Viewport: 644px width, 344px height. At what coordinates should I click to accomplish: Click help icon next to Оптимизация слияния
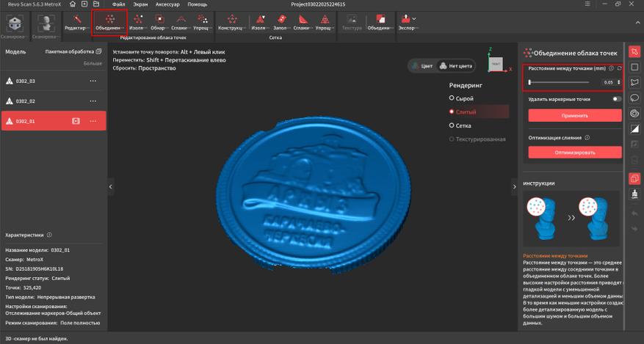[587, 138]
